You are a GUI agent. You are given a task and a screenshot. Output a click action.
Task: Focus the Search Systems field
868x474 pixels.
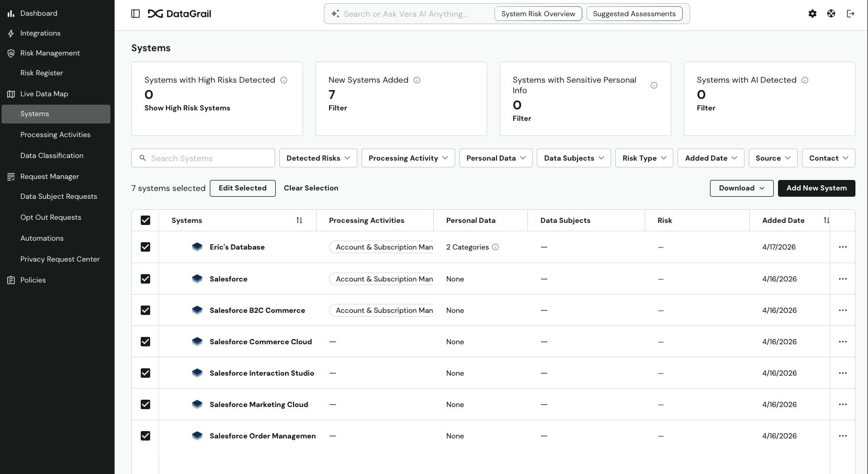coord(203,158)
